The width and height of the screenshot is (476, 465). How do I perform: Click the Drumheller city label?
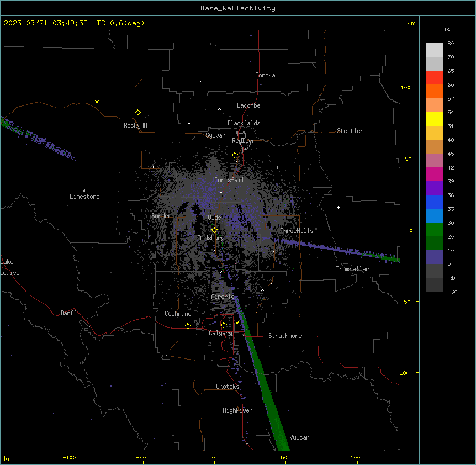[x=352, y=269]
